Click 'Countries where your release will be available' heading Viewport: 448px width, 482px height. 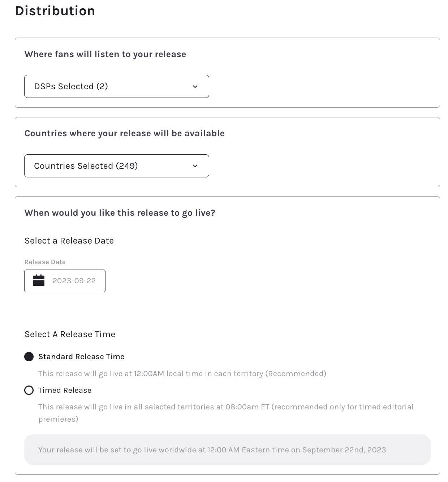pyautogui.click(x=124, y=133)
